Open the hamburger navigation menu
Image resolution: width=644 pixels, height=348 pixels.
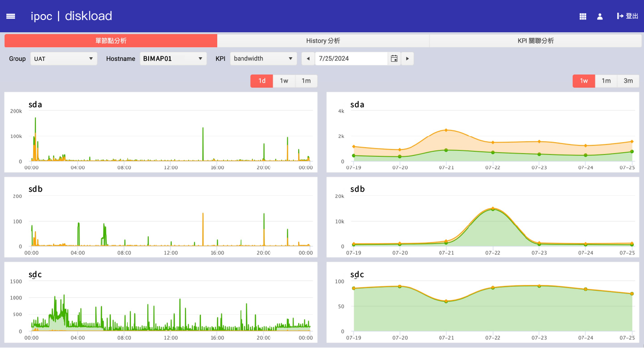coord(10,16)
